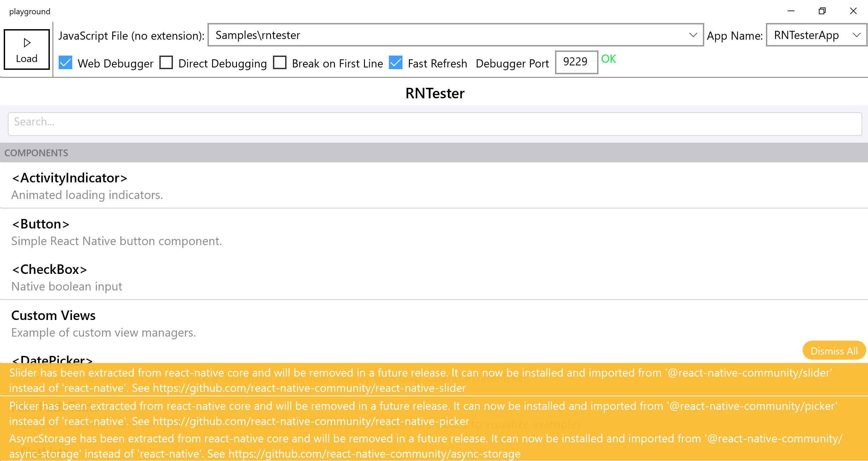This screenshot has width=868, height=461.
Task: Dismiss all yellow warnings
Action: [834, 351]
